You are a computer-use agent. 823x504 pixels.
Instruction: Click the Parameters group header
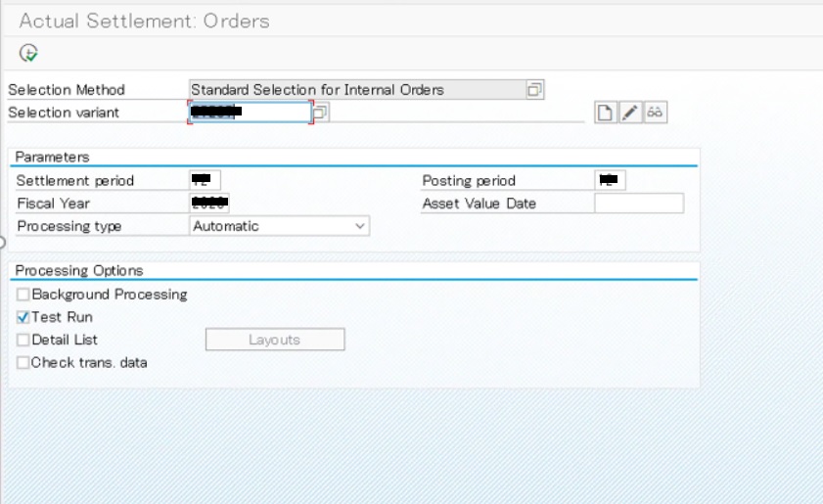53,157
